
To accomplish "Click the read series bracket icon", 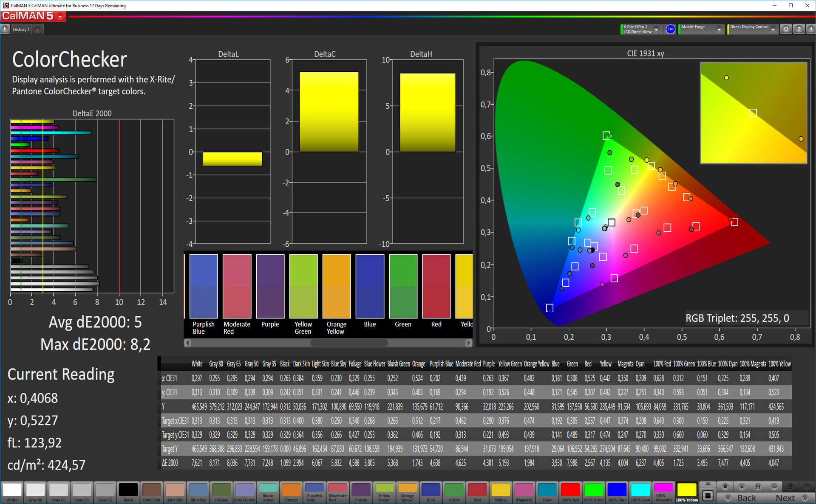I will (758, 487).
